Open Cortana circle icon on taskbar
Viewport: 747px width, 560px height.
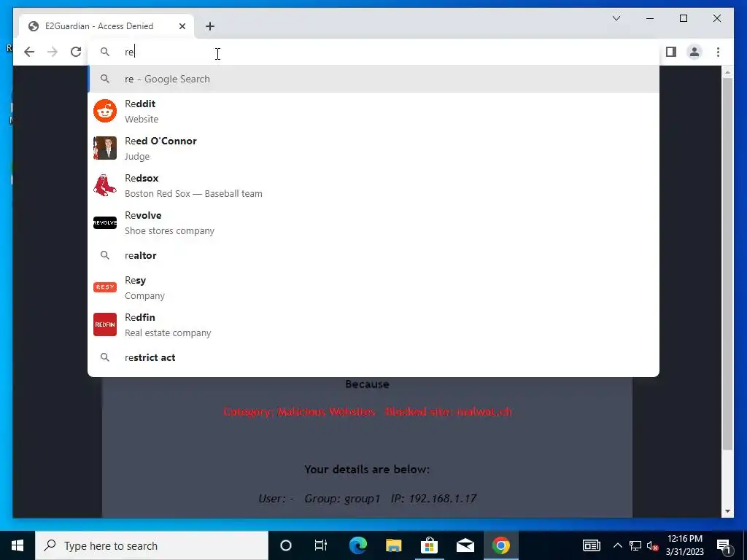[285, 545]
